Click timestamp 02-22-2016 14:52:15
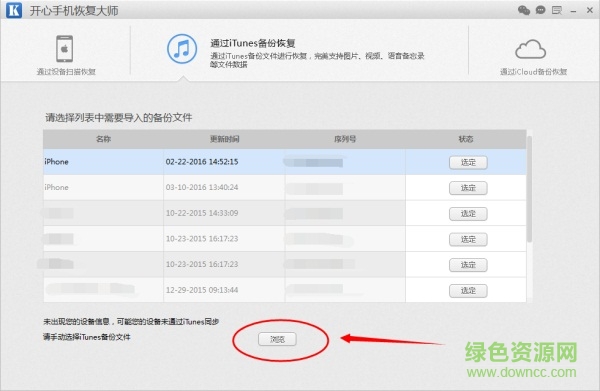This screenshot has height=391, width=600. pos(202,162)
